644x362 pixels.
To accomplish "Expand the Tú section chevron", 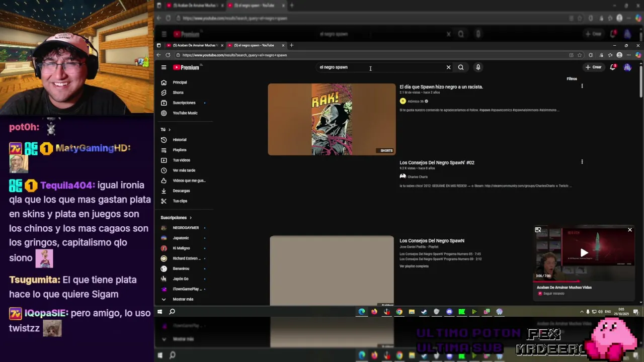I will point(169,130).
